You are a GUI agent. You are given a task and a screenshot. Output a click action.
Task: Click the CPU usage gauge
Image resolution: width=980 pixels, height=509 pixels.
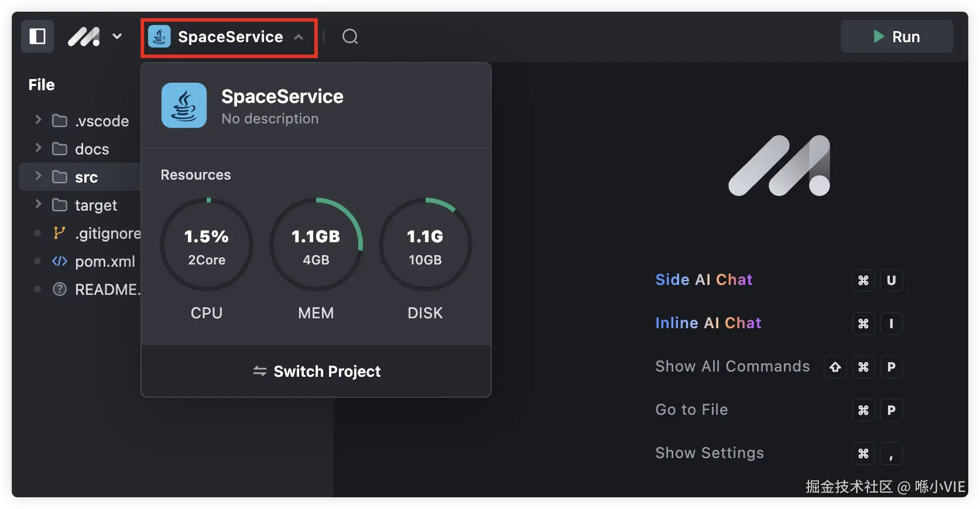tap(207, 245)
